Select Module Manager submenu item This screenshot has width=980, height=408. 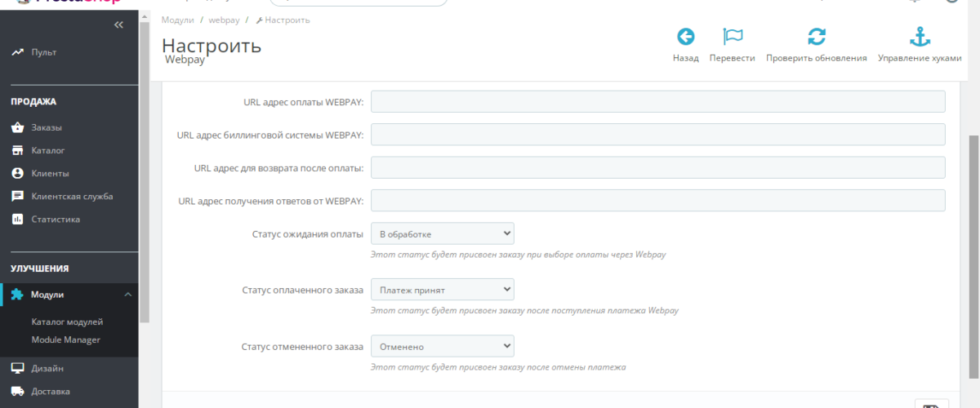(65, 339)
